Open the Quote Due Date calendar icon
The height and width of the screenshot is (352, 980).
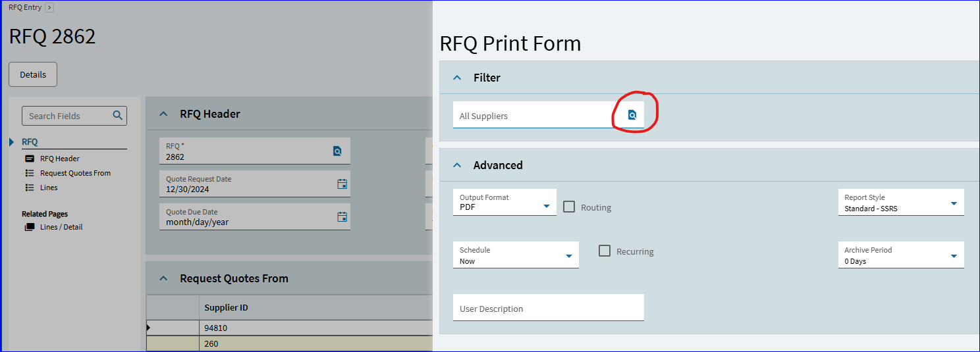(342, 217)
